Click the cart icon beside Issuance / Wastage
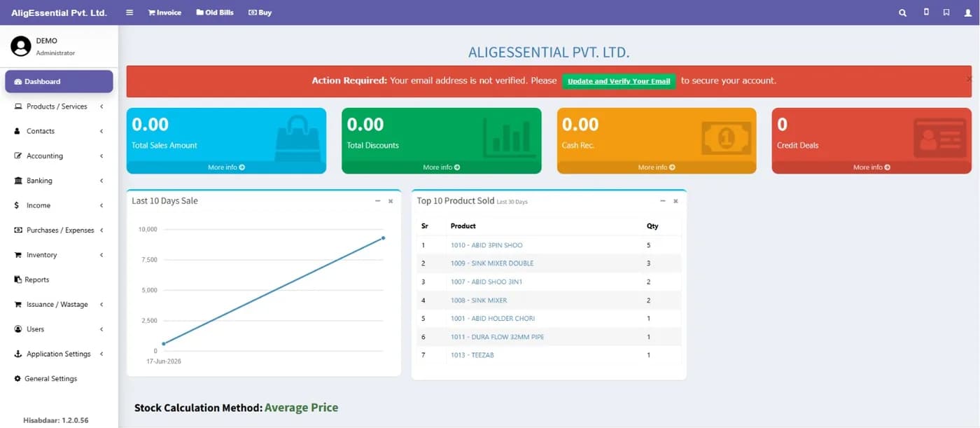The width and height of the screenshot is (980, 428). pyautogui.click(x=18, y=305)
